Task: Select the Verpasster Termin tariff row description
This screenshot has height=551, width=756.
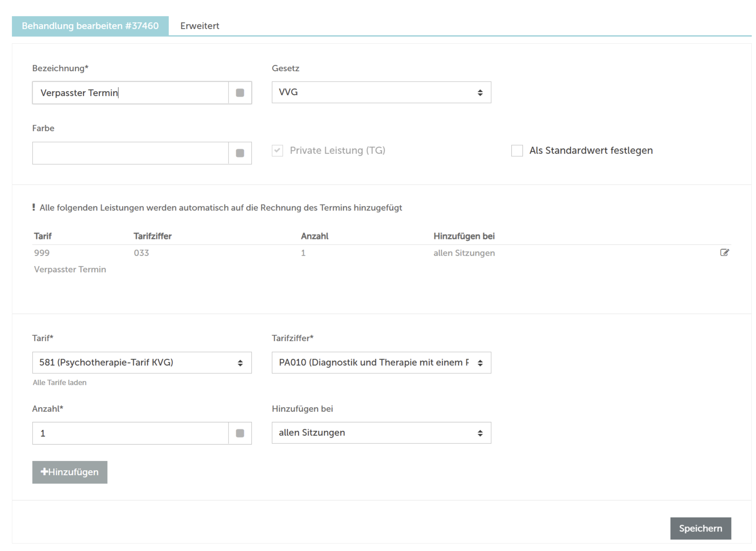Action: (70, 269)
